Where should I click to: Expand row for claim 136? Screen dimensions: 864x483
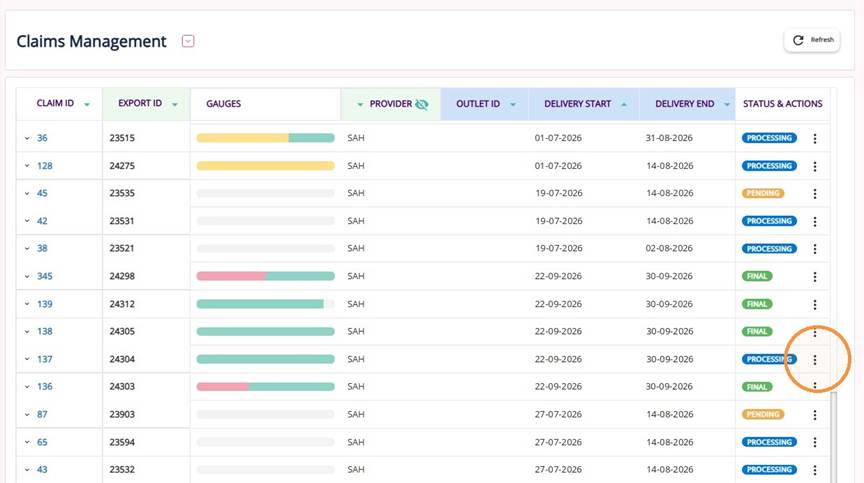point(27,387)
